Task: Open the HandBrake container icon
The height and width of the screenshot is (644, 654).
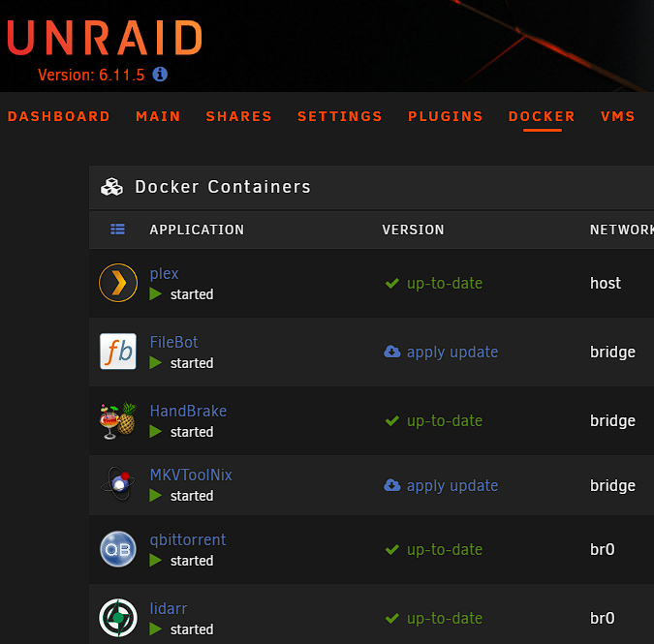Action: tap(118, 420)
